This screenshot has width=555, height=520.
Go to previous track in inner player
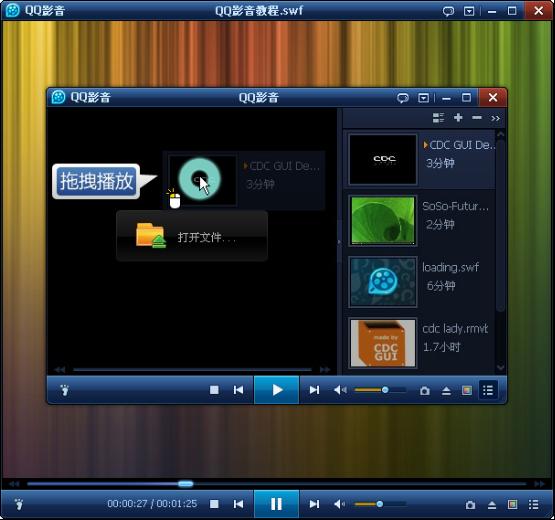point(239,390)
